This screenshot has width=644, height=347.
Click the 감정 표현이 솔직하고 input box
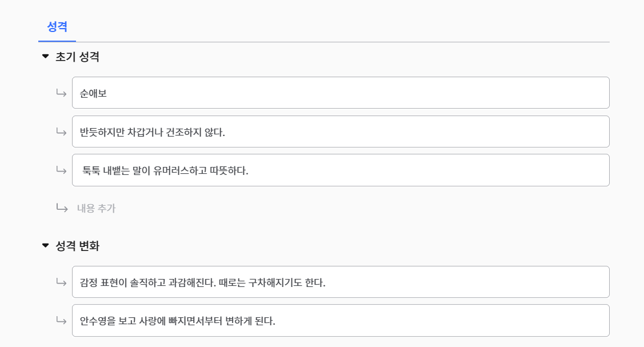click(341, 282)
